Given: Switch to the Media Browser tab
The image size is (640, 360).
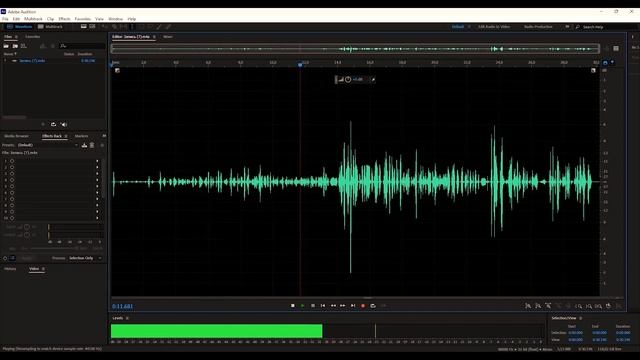Looking at the screenshot, I should click(x=16, y=136).
